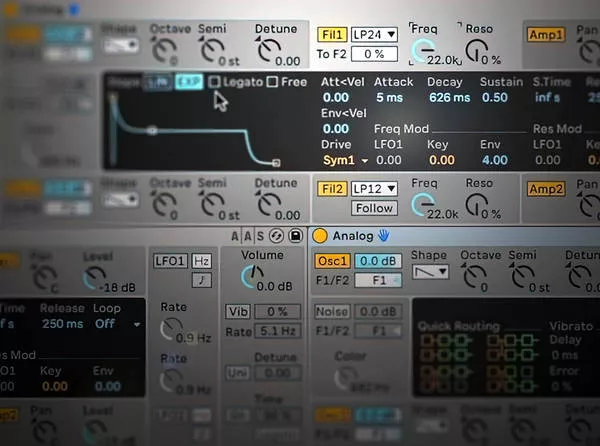Screen dimensions: 600x446
Task: Click the Fil1 Reso knob at 0 %
Action: click(476, 51)
